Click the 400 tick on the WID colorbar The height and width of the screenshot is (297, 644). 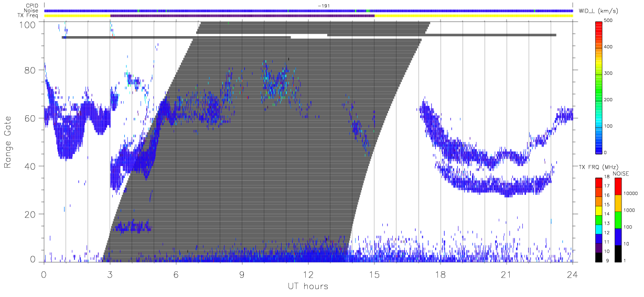[609, 47]
